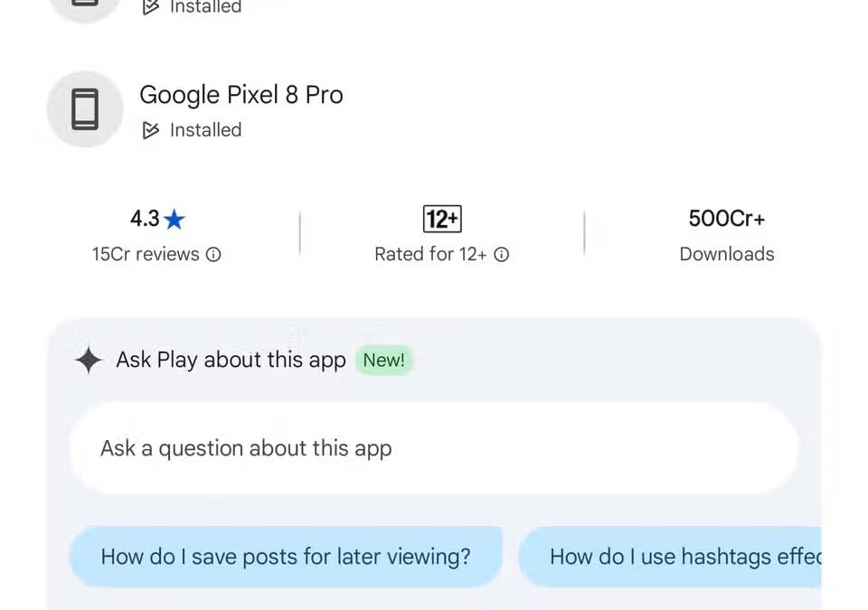Click the 4.3 average rating value
This screenshot has height=610, width=868.
[x=143, y=218]
